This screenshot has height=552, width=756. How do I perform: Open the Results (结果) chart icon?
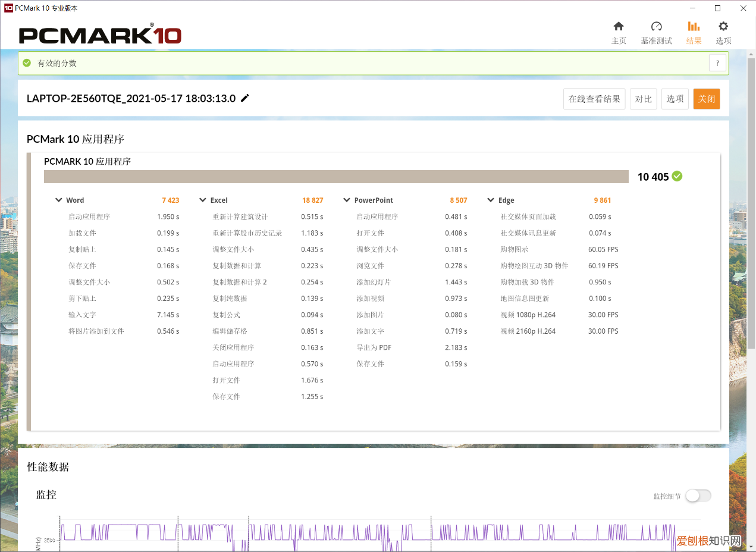tap(694, 27)
